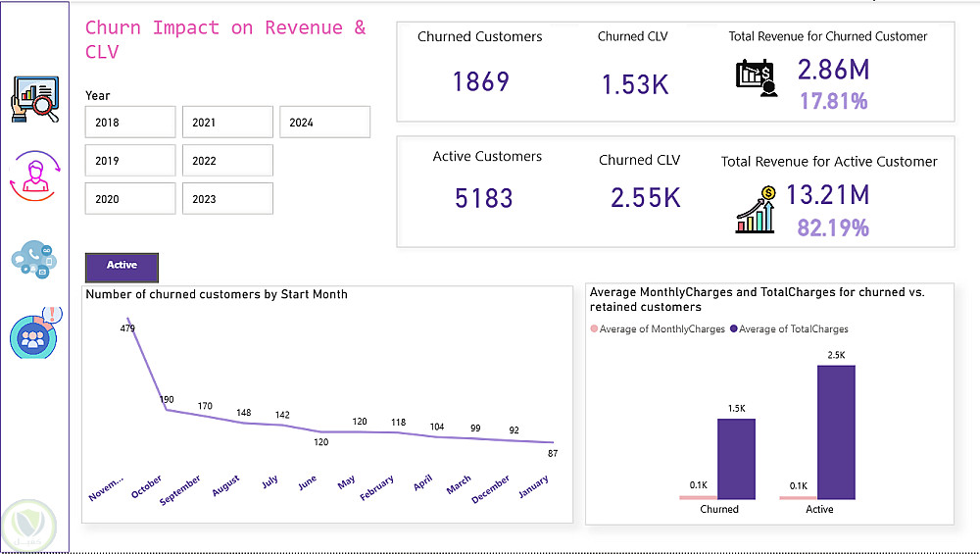The width and height of the screenshot is (980, 554).
Task: Select year 2024 slicer tile
Action: pos(324,122)
